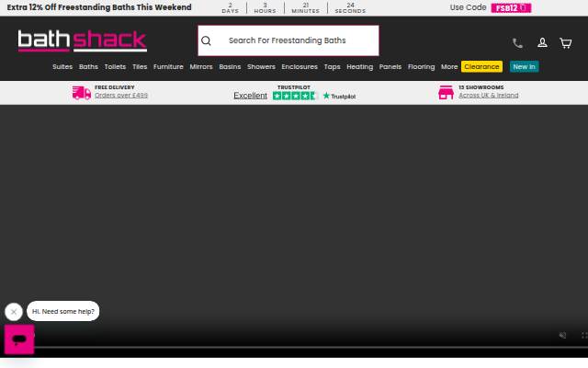Image resolution: width=588 pixels, height=368 pixels.
Task: Open the Panels menu
Action: [x=390, y=67]
